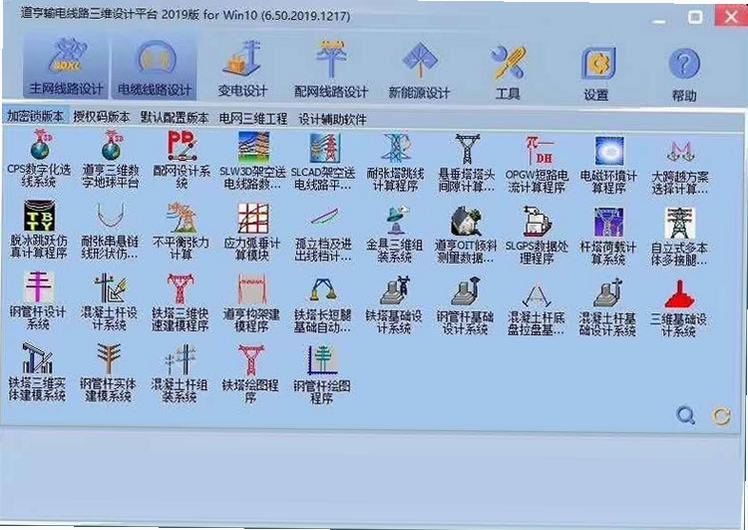Launch 钢管杆基础设计系统
The width and height of the screenshot is (748, 530).
point(465,306)
